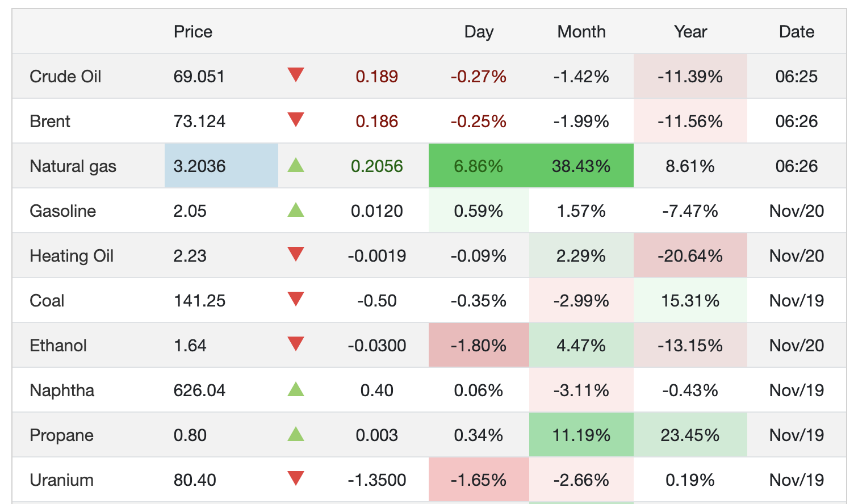Click the red down arrow in Brent row
Image resolution: width=854 pixels, height=504 pixels.
click(296, 120)
